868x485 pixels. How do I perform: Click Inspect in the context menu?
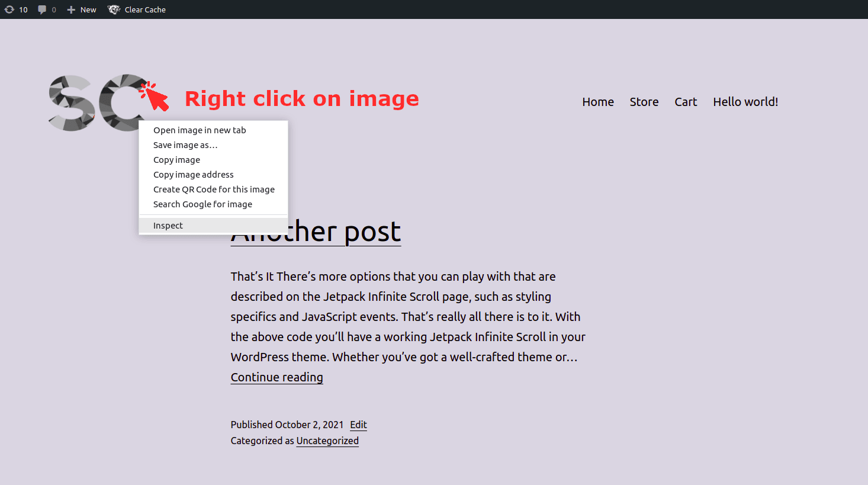pos(213,226)
